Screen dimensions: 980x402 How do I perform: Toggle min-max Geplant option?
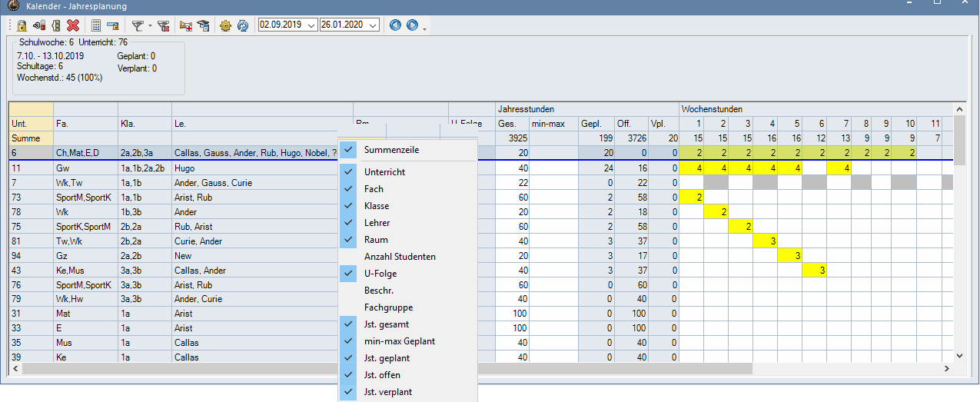pyautogui.click(x=407, y=341)
